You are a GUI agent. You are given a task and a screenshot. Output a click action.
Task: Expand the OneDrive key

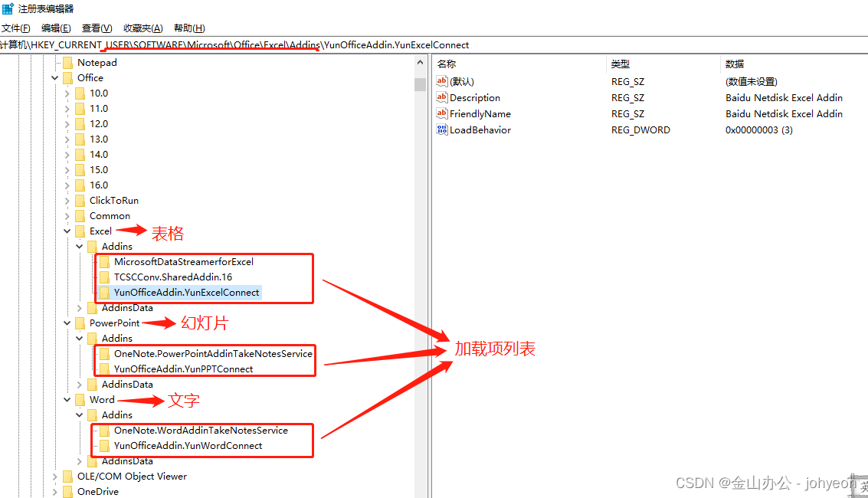pos(55,491)
